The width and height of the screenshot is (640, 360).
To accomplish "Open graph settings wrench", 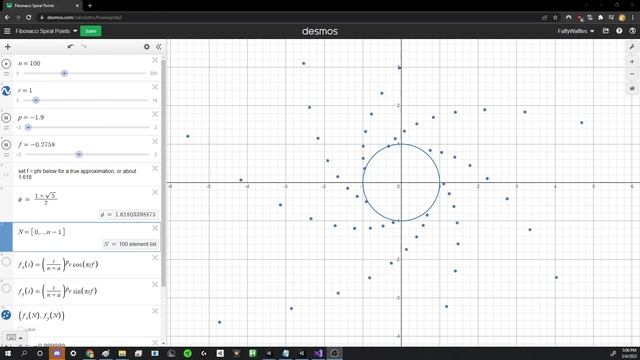I will [x=632, y=47].
